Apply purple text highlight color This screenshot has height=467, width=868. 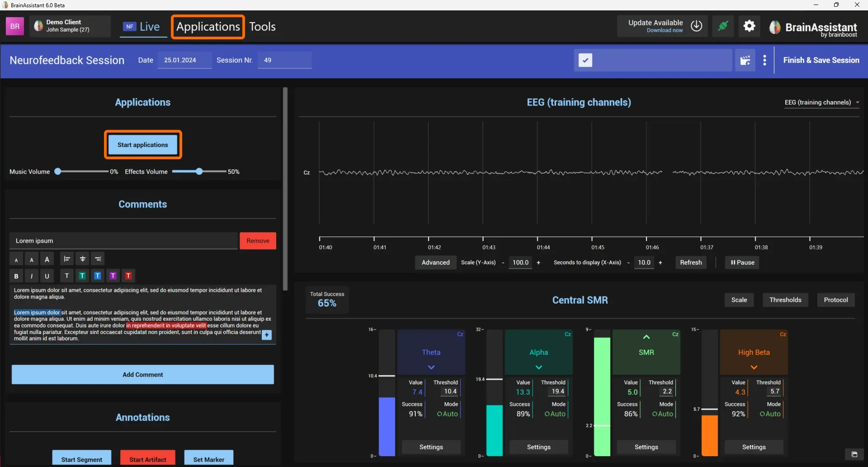pos(113,276)
